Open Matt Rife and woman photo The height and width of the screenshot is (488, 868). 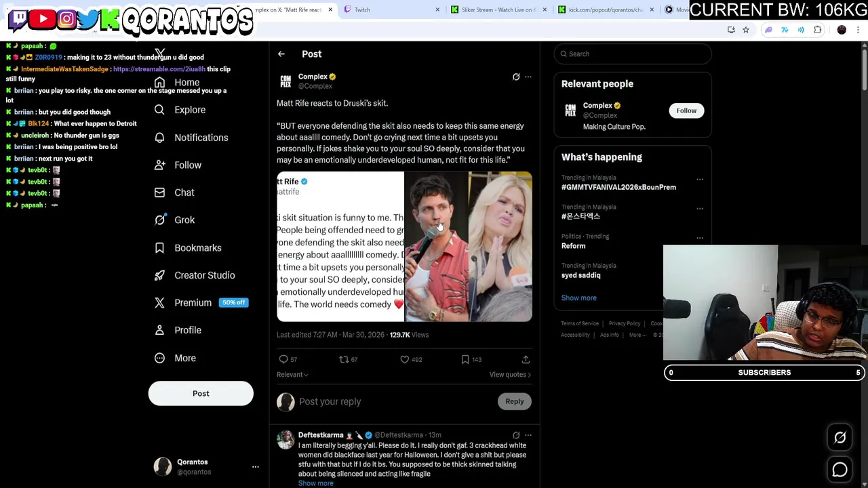tap(469, 247)
